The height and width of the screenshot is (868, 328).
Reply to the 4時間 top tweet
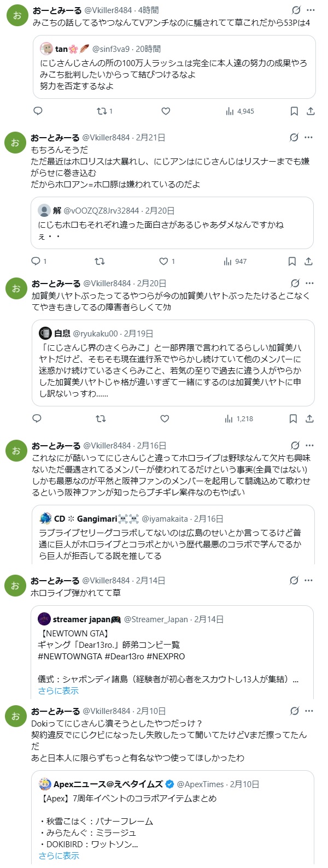tap(38, 111)
